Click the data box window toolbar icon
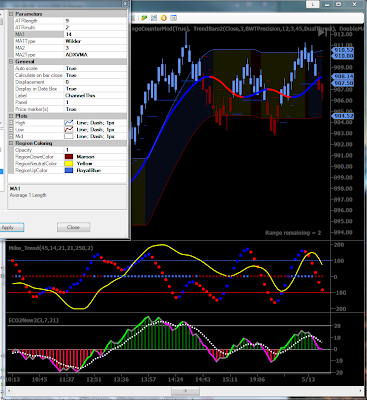 [x=173, y=18]
